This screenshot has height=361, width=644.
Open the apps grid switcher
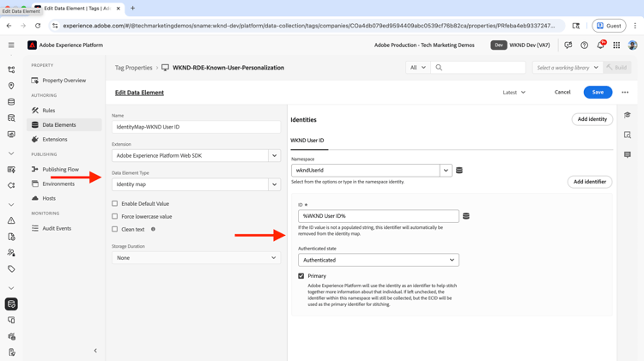[617, 45]
